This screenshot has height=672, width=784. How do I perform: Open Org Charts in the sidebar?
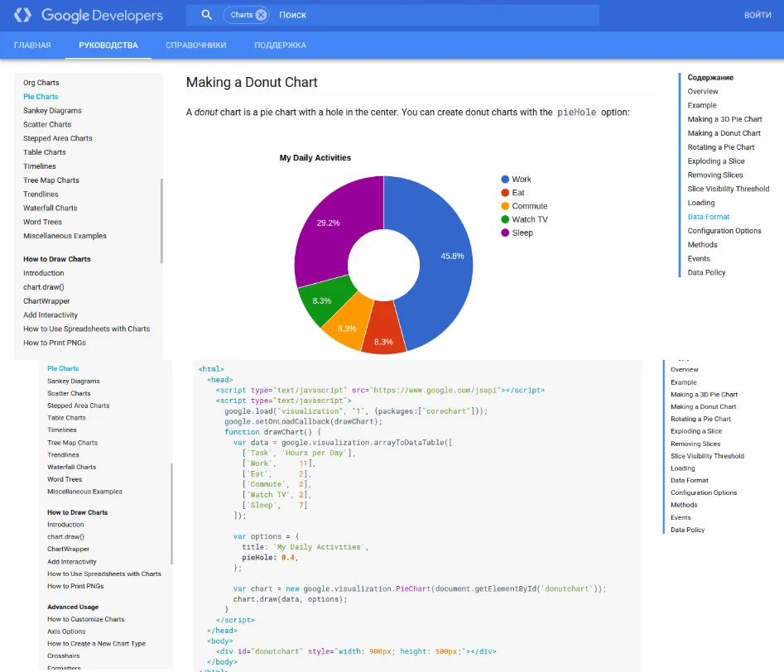tap(41, 83)
